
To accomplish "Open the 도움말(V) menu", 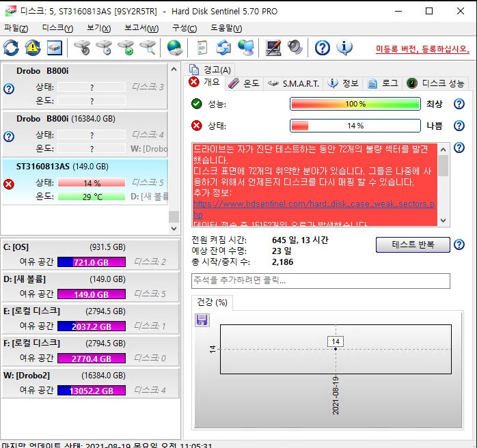I will [x=226, y=28].
